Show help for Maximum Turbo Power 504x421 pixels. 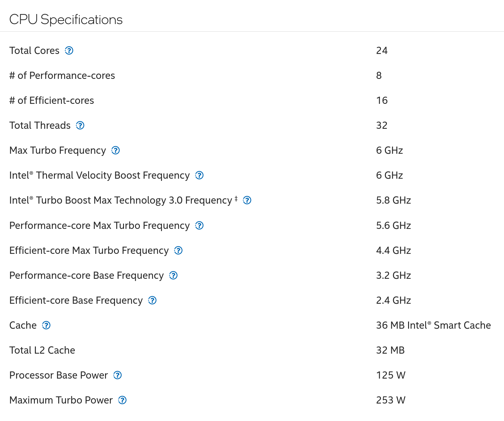122,400
